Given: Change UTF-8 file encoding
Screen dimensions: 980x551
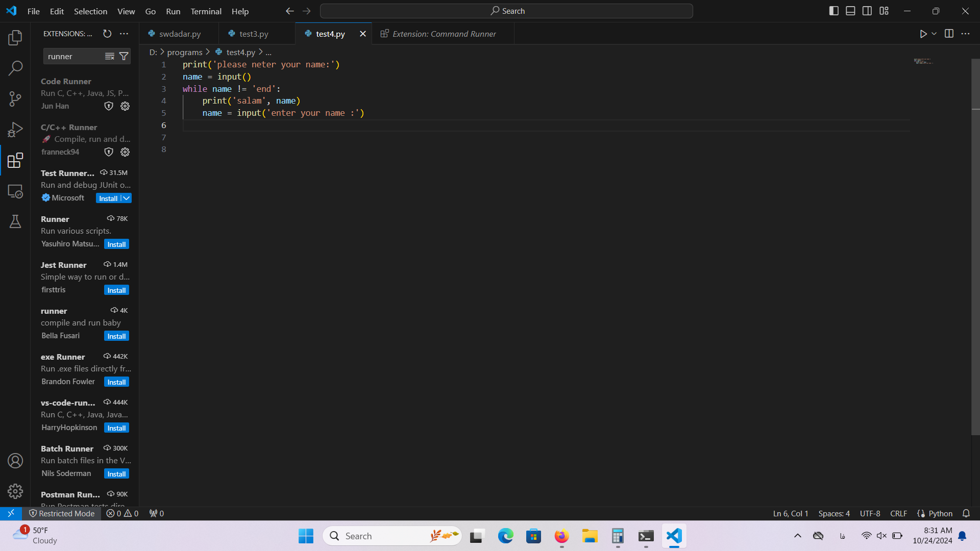Looking at the screenshot, I should pos(870,513).
